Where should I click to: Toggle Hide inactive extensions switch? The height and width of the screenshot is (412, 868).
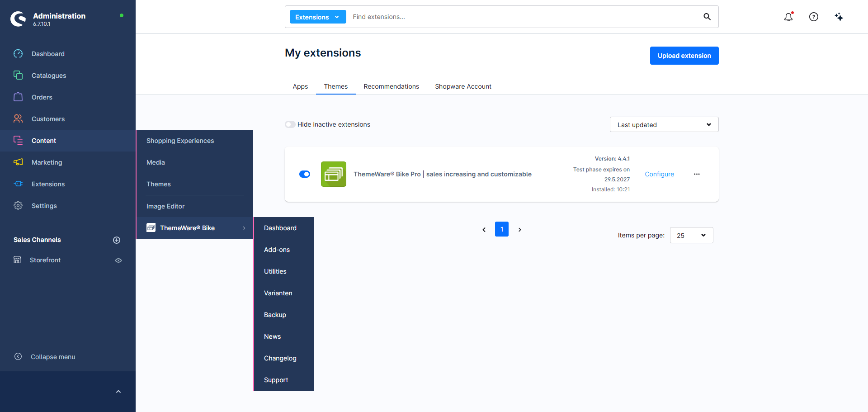pos(290,124)
